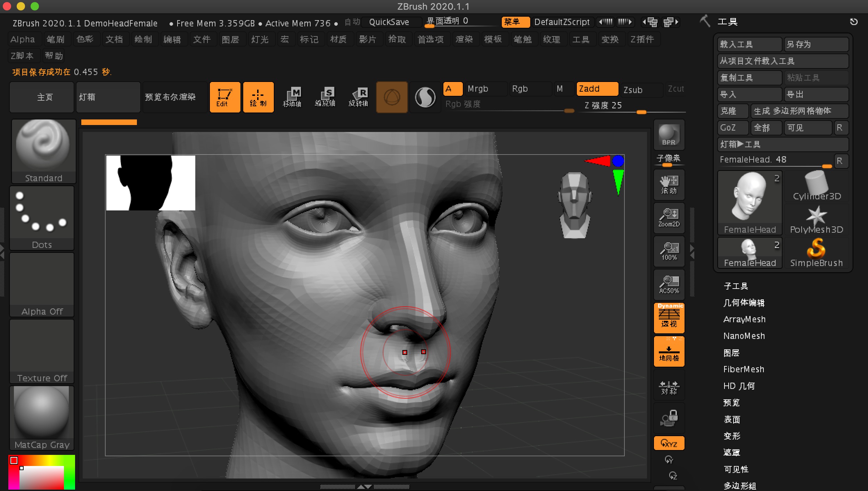The height and width of the screenshot is (491, 868).
Task: Toggle the floor grid button
Action: point(669,351)
